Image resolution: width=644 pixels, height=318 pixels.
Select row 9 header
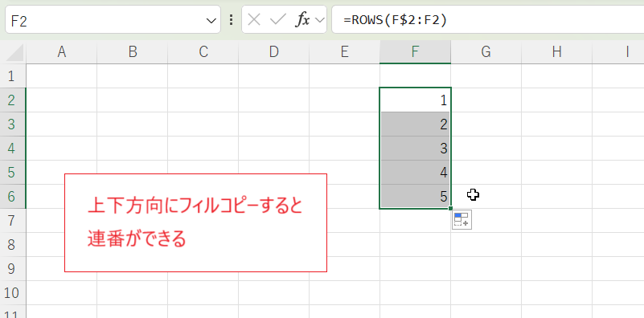tap(13, 269)
